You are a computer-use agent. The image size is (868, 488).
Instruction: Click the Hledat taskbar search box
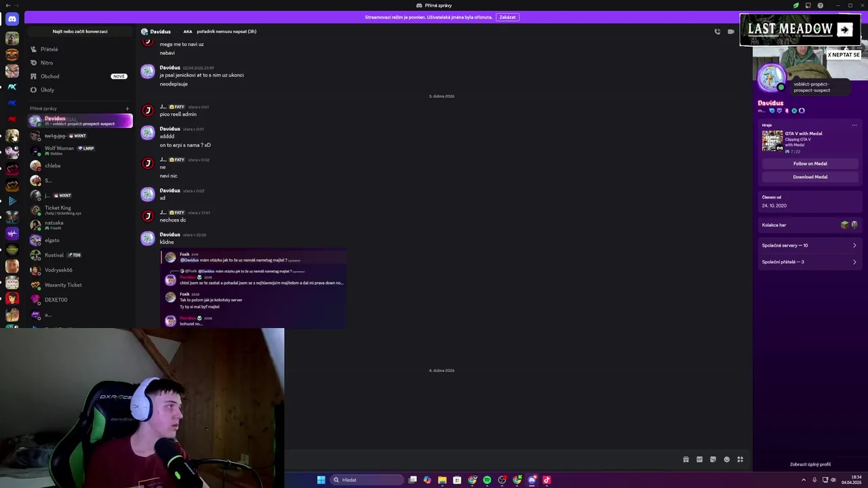coord(367,480)
